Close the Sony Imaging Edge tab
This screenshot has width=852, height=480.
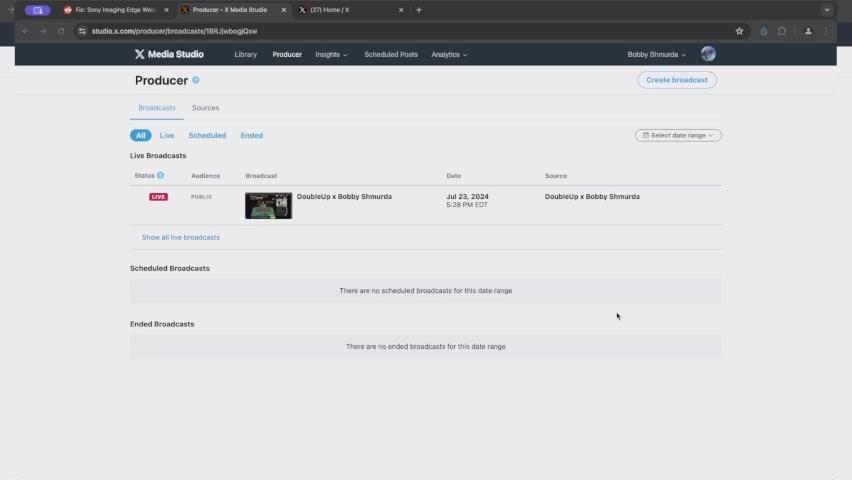click(166, 10)
